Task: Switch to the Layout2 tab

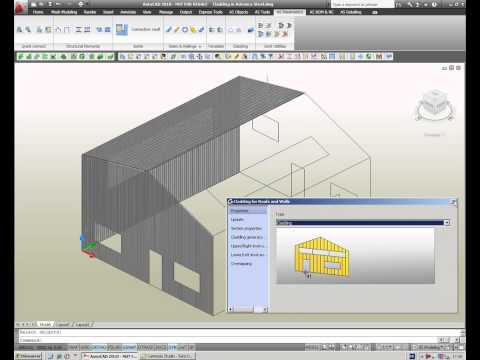Action: [x=83, y=324]
